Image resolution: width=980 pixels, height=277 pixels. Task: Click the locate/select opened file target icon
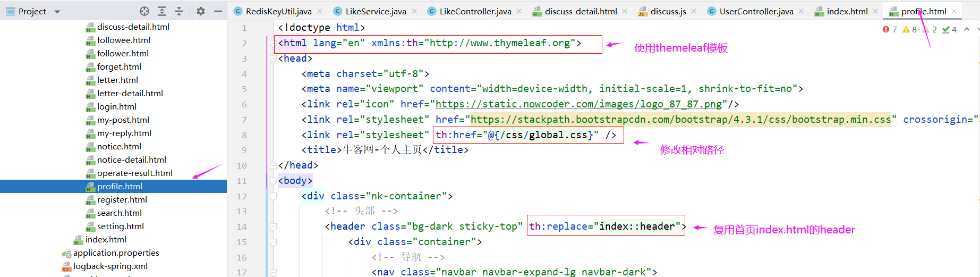[144, 11]
